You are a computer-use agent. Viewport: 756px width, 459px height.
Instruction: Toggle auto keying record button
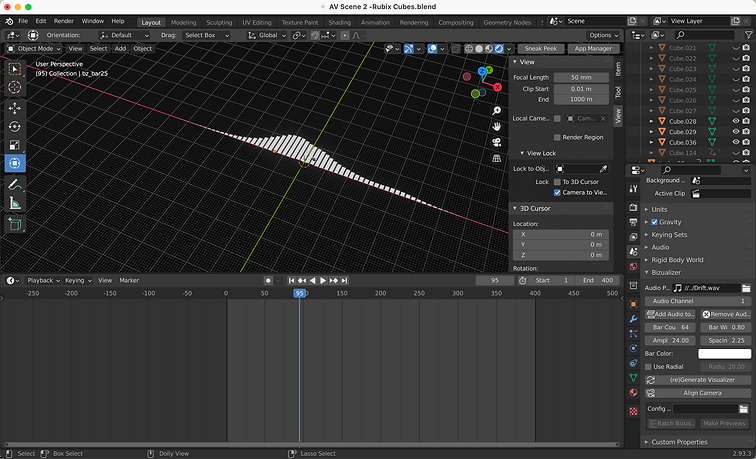(269, 280)
